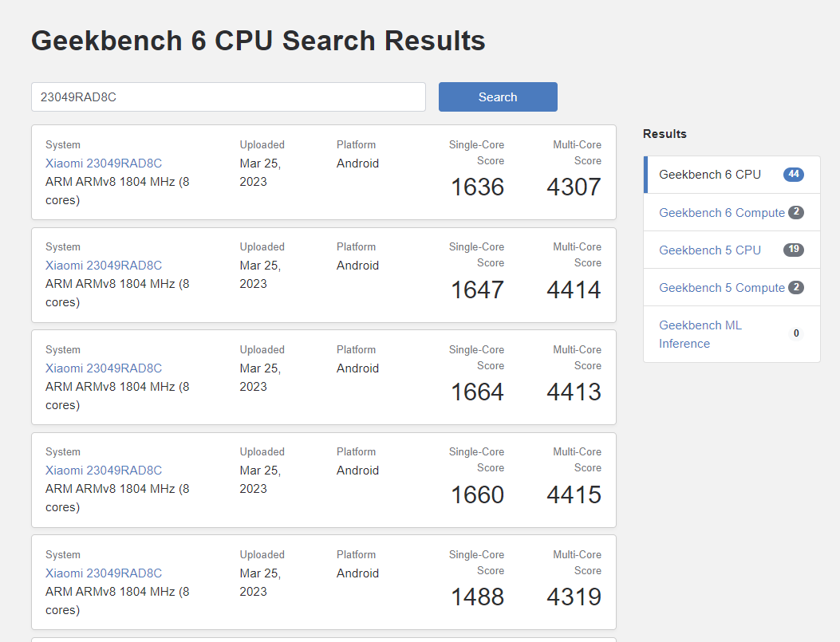Click inside the search query field
Image resolution: width=840 pixels, height=642 pixels.
228,96
